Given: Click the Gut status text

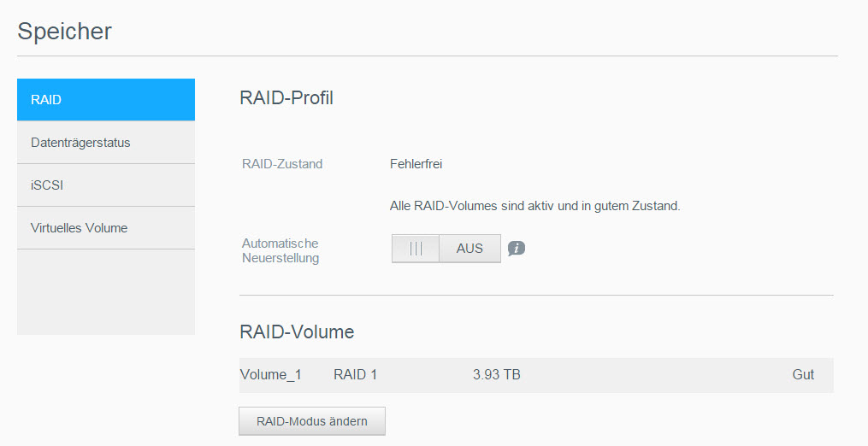Looking at the screenshot, I should pyautogui.click(x=803, y=374).
